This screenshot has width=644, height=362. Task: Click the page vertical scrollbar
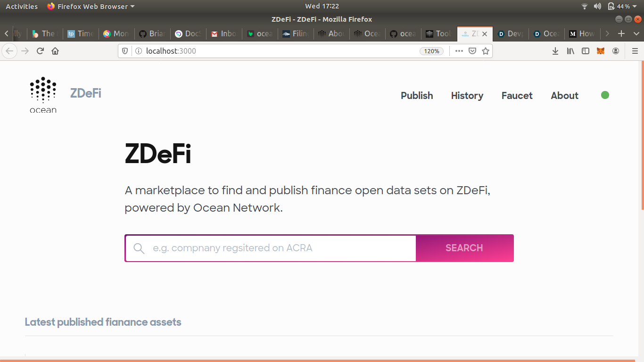(642, 136)
